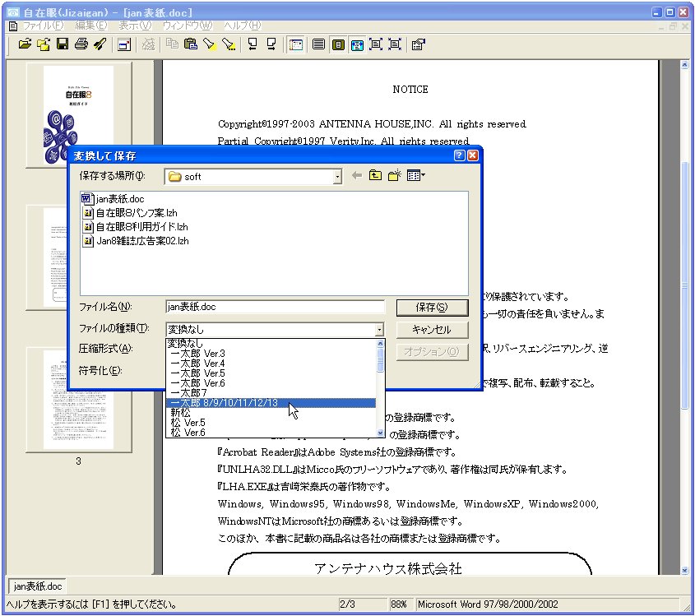Click the up one folder icon in the dialog

coord(375,175)
